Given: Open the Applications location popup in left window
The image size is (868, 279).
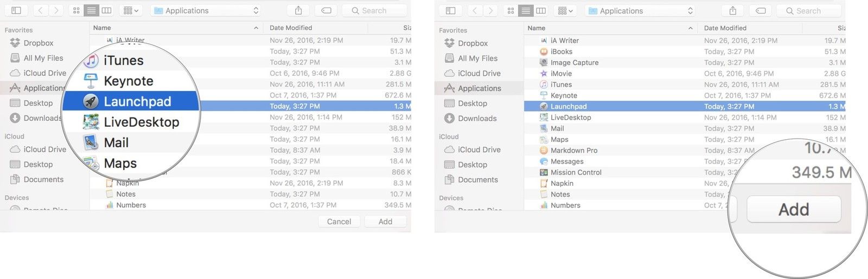Looking at the screenshot, I should tap(206, 10).
